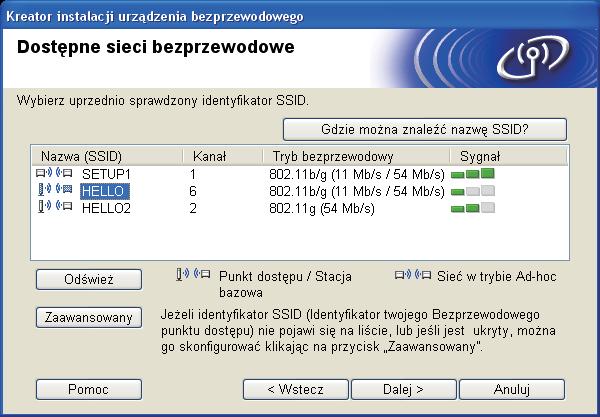Click the Kreator instalacji title bar text
Viewport: 600px width, 417px height.
pos(155,16)
